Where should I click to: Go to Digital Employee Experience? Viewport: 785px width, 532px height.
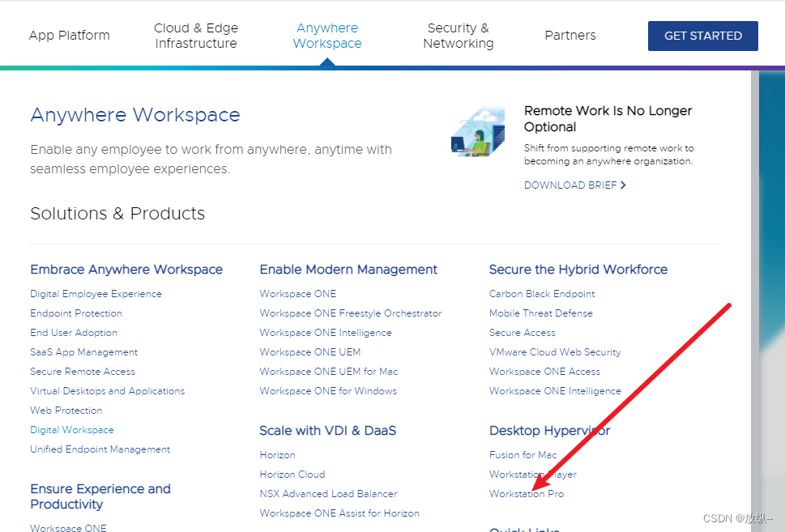click(x=96, y=294)
